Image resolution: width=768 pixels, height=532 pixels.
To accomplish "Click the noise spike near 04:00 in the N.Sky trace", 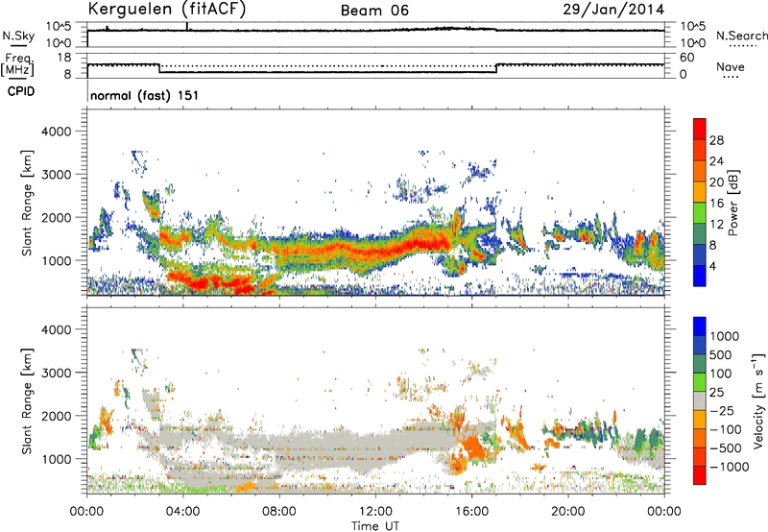I will pyautogui.click(x=186, y=27).
